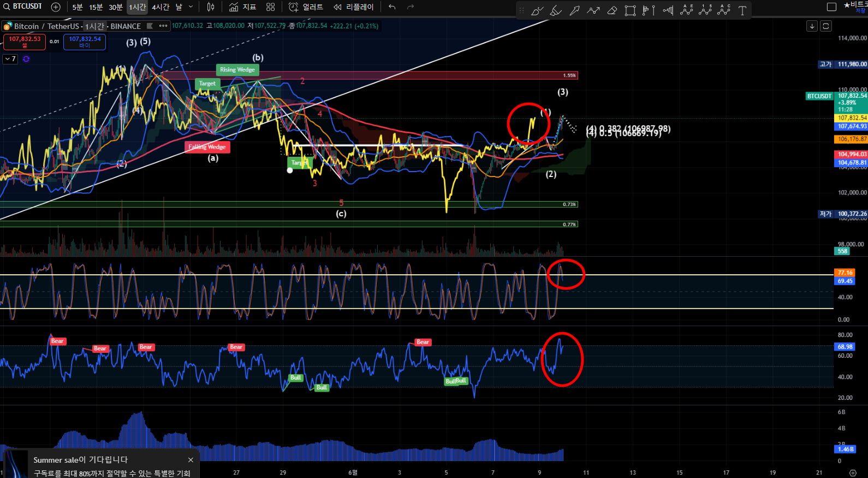Open the three-dot More menu beside BINANCE
Viewport: 868px width, 478px height.
[x=163, y=26]
